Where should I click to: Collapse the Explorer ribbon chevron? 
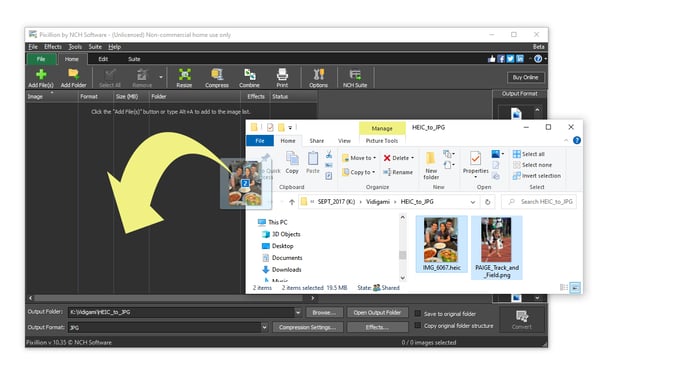tap(566, 140)
